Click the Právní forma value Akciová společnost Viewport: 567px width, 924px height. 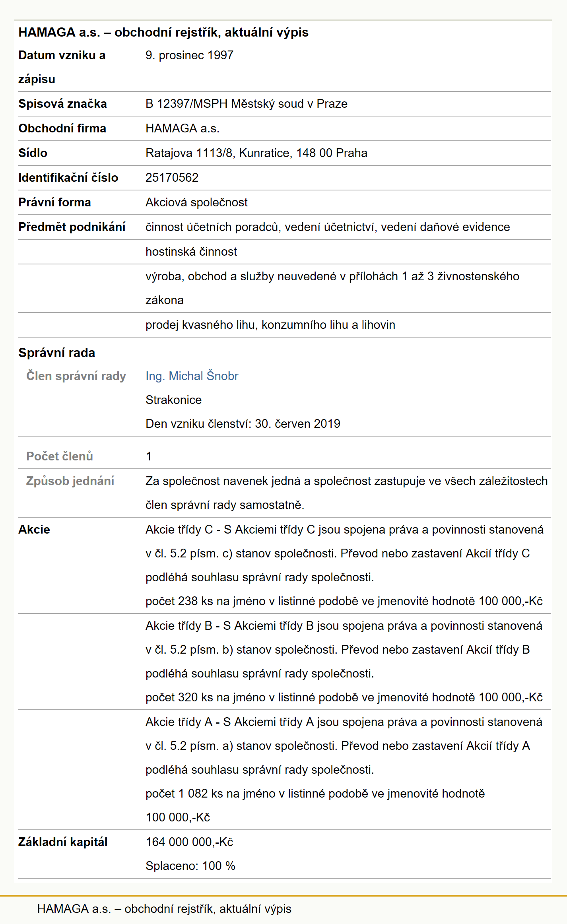pyautogui.click(x=196, y=202)
